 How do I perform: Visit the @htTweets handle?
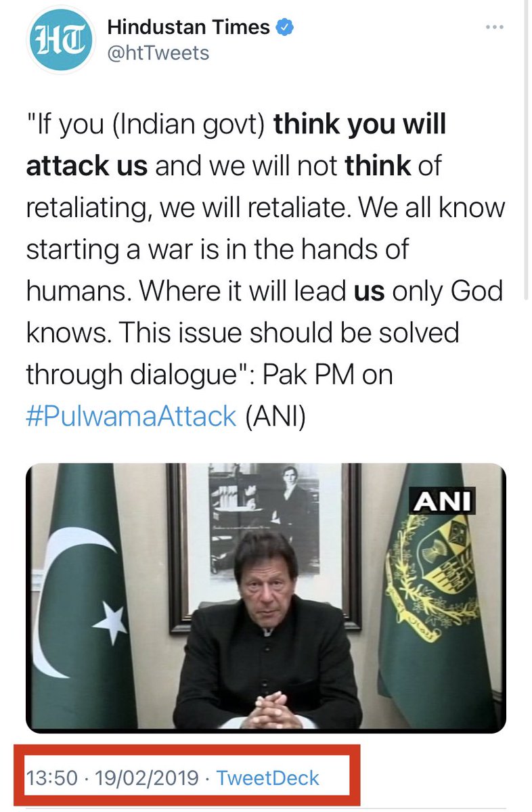(158, 53)
